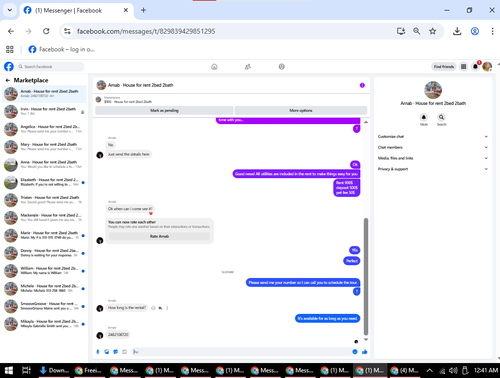This screenshot has width=500, height=378.
Task: Click the chat scroll-down arrow
Action: coord(366,340)
